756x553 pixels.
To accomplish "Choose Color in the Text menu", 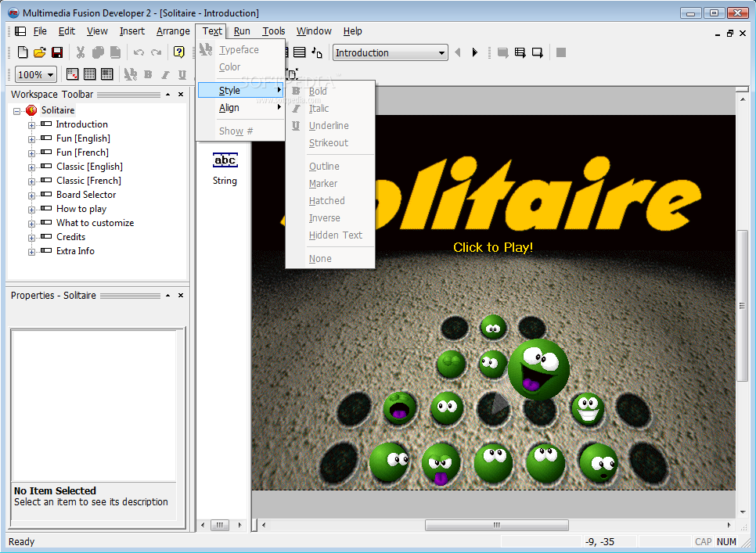I will 241,67.
